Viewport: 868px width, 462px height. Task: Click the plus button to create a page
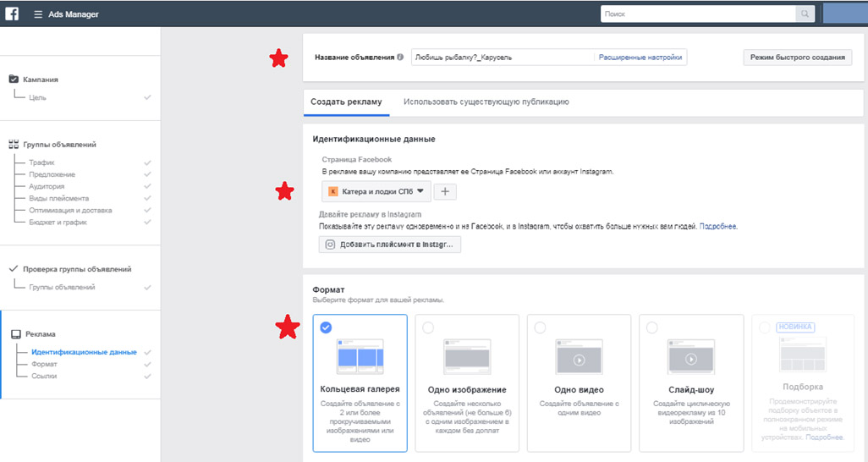click(x=445, y=192)
